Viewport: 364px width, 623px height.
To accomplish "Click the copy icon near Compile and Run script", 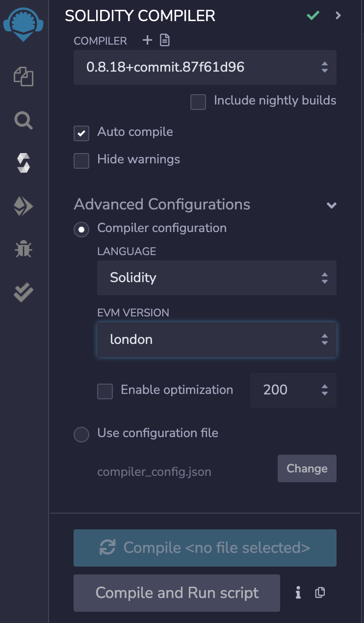I will 320,593.
